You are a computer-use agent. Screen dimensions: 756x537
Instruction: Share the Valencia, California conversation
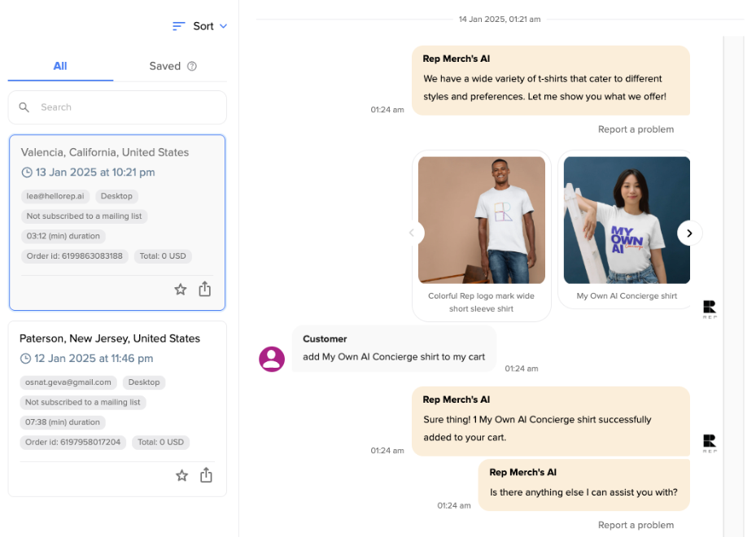pos(205,289)
